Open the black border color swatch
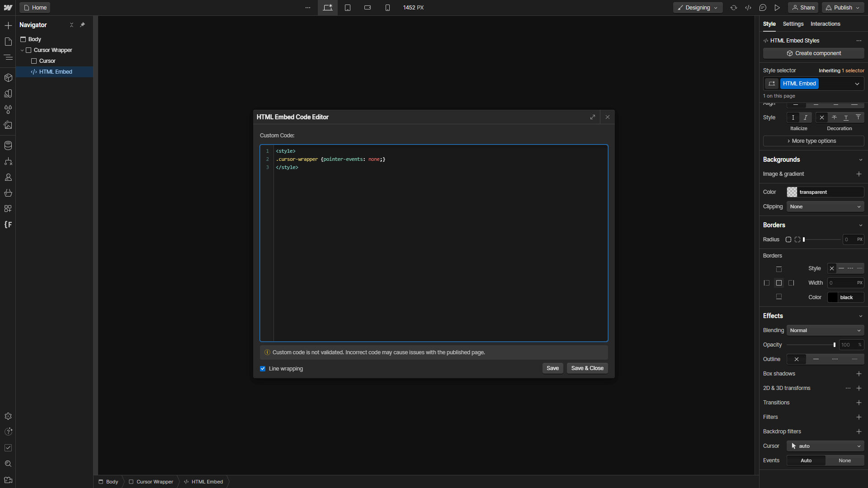868x488 pixels. pos(833,297)
